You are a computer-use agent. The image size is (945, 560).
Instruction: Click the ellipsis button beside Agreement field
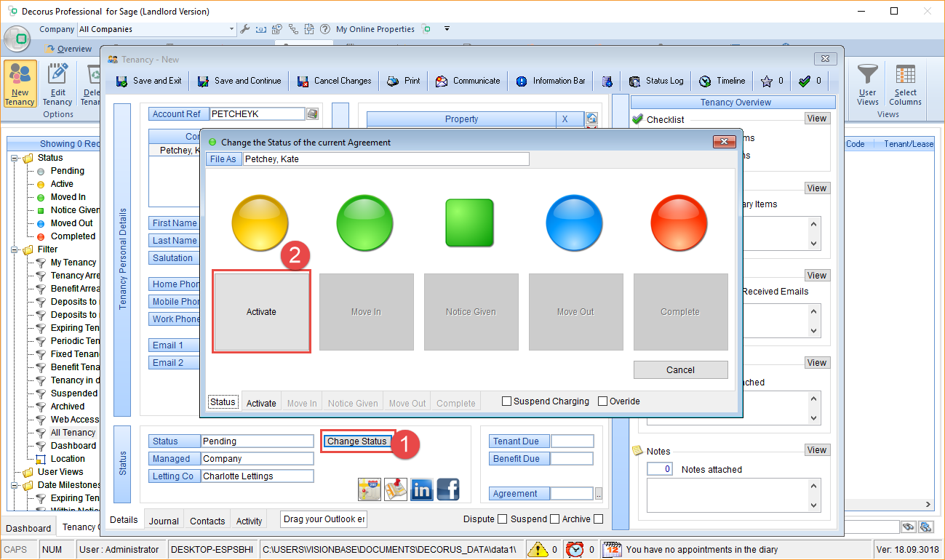pos(599,494)
